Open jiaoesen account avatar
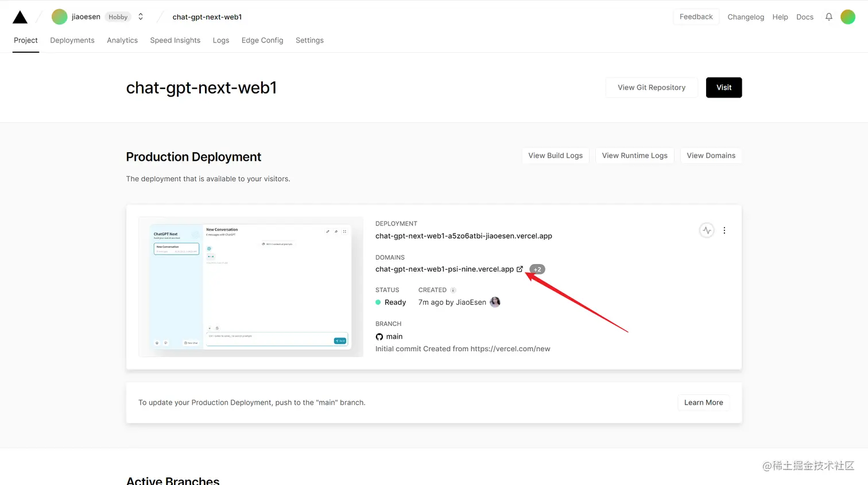 click(60, 17)
